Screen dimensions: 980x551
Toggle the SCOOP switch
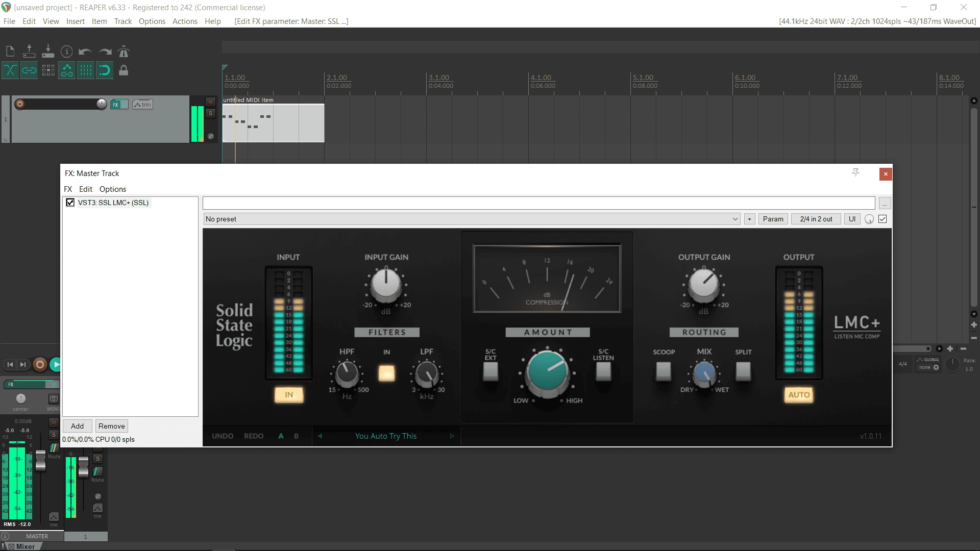pyautogui.click(x=664, y=371)
